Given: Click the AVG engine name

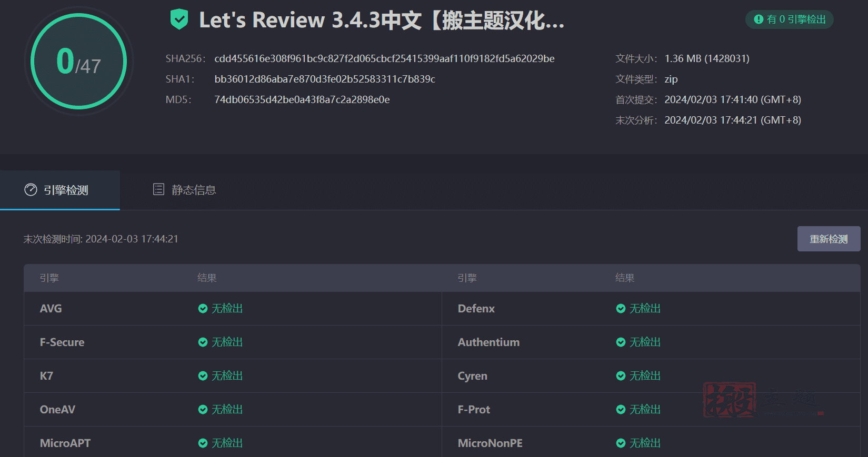Looking at the screenshot, I should 51,309.
